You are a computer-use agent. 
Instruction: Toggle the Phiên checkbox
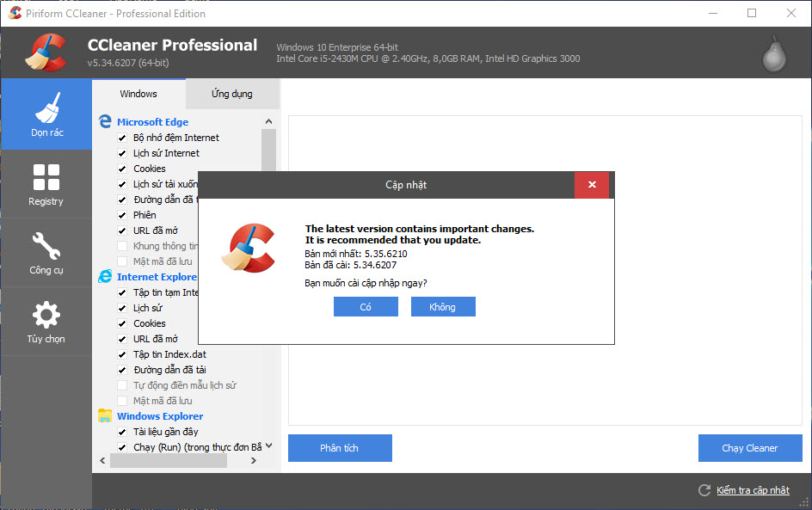(122, 215)
